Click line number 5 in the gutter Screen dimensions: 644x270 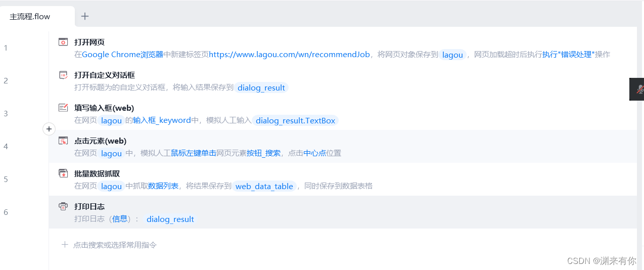(x=6, y=179)
